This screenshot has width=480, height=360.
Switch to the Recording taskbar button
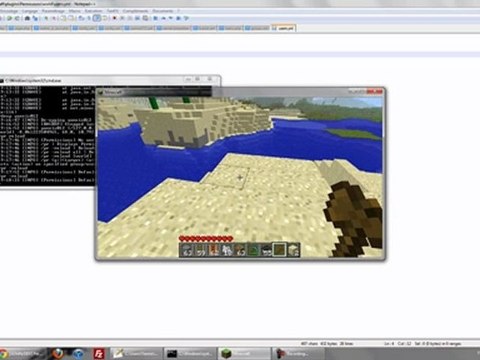[299, 354]
